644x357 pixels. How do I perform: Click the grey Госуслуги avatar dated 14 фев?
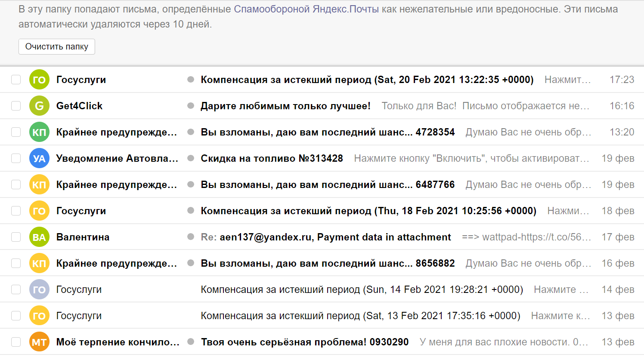tap(39, 289)
